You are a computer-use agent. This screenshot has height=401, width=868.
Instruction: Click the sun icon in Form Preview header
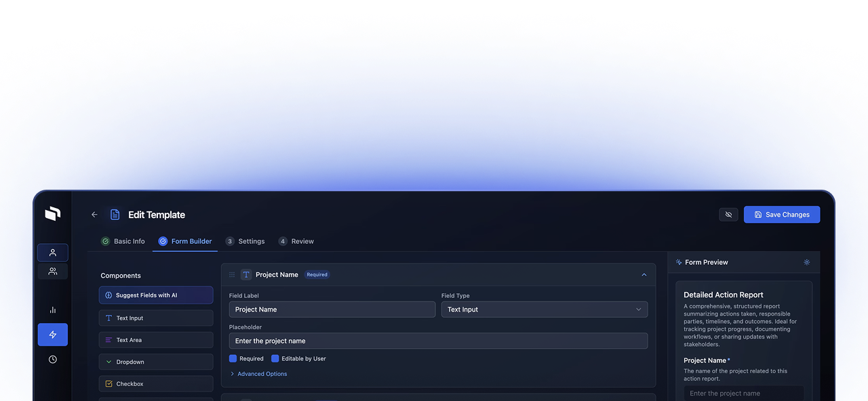click(806, 262)
